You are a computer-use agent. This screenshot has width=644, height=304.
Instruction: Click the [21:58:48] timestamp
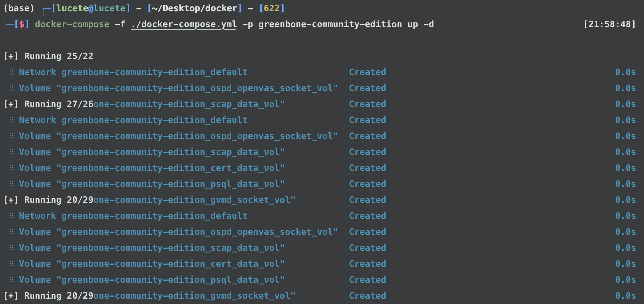(x=610, y=24)
